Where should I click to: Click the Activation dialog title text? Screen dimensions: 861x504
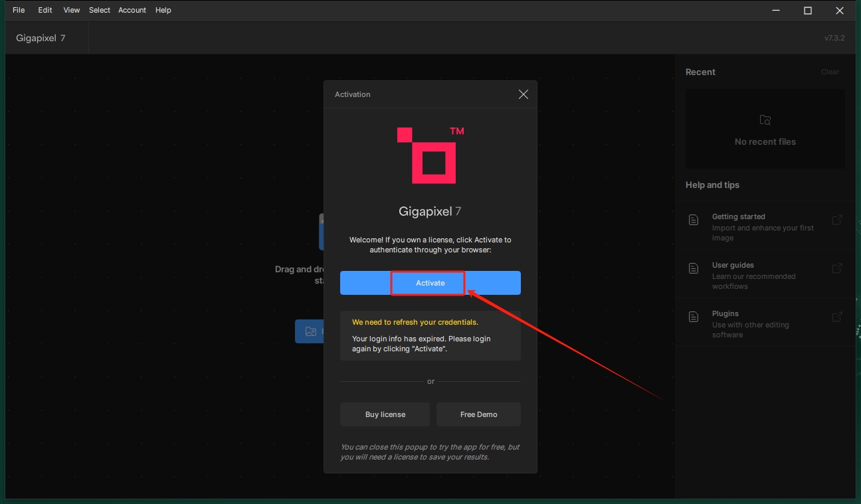coord(353,94)
